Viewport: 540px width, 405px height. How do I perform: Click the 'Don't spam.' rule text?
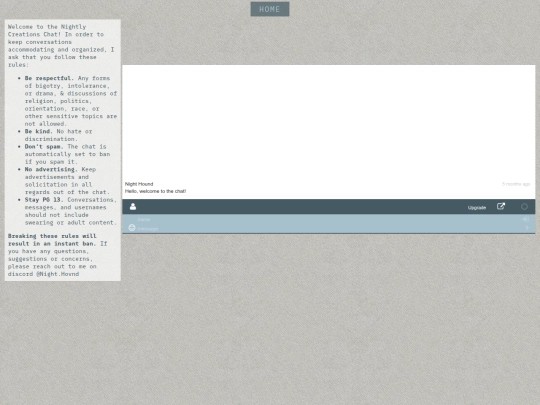point(44,146)
